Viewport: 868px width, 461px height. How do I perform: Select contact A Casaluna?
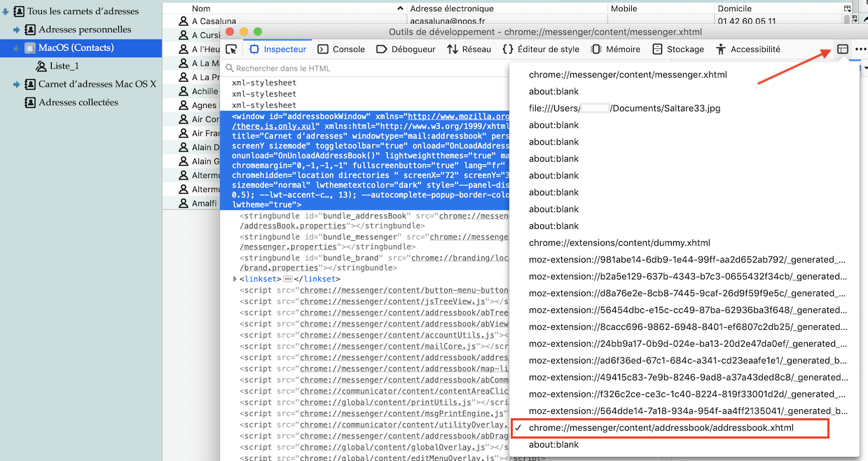click(214, 21)
